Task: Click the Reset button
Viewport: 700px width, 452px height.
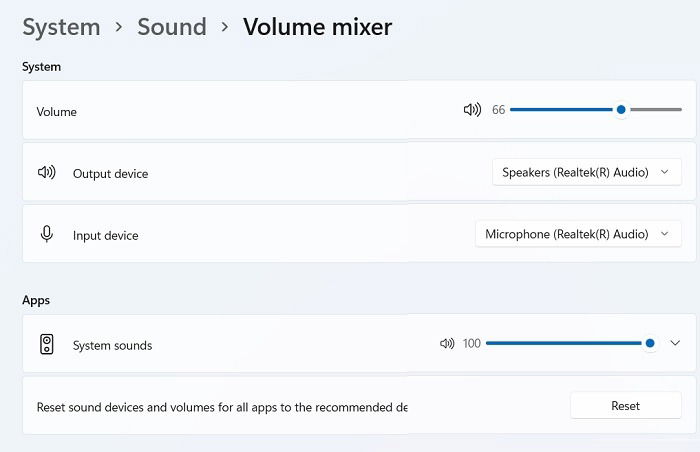Action: point(625,406)
